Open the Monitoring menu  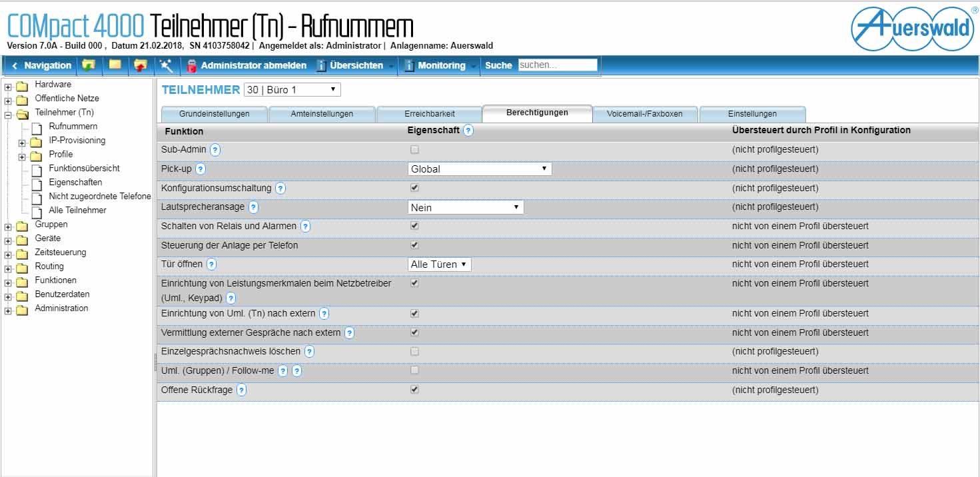pos(442,65)
